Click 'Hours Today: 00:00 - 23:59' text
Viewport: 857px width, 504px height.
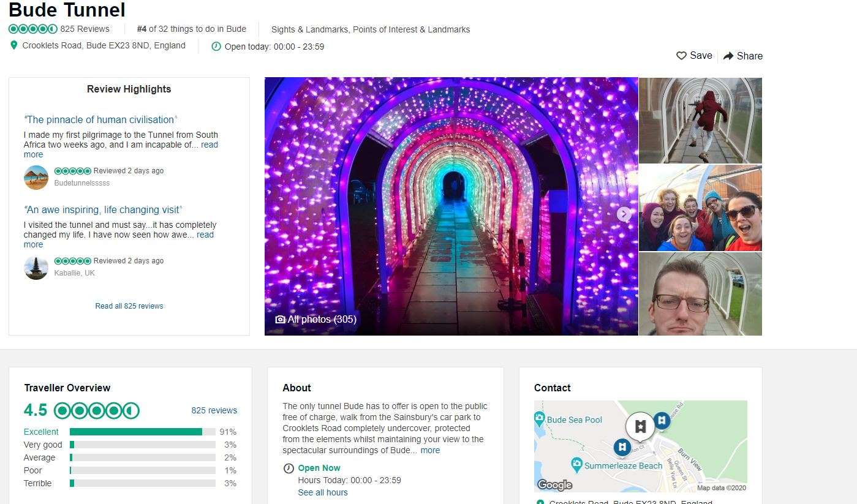350,480
